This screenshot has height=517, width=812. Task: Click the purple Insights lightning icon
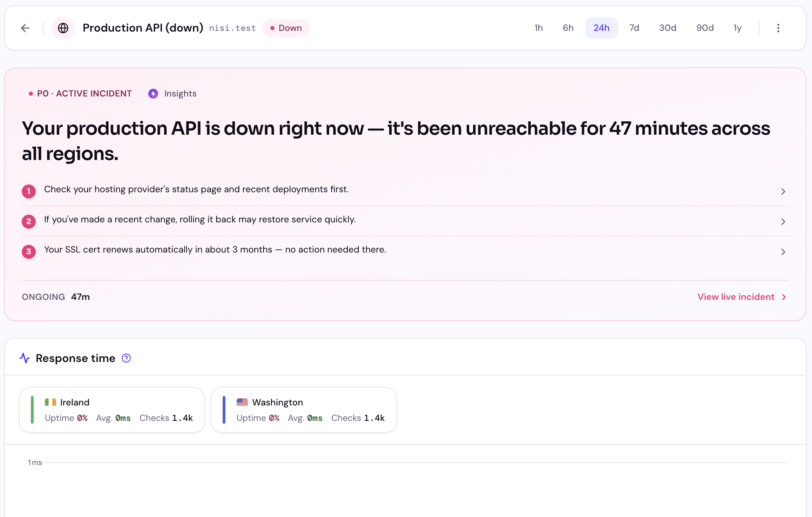(x=153, y=94)
